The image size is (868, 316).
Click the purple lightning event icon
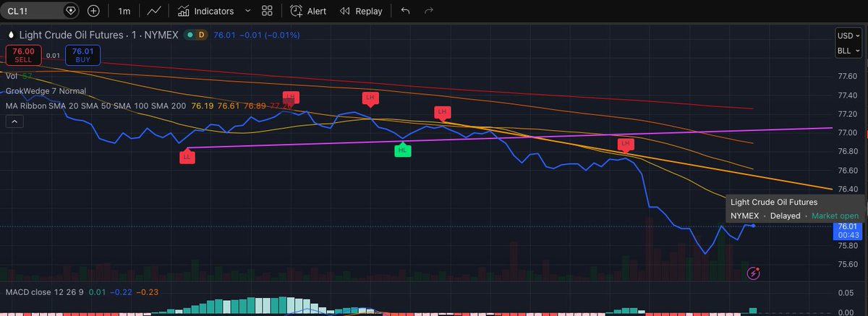(754, 273)
